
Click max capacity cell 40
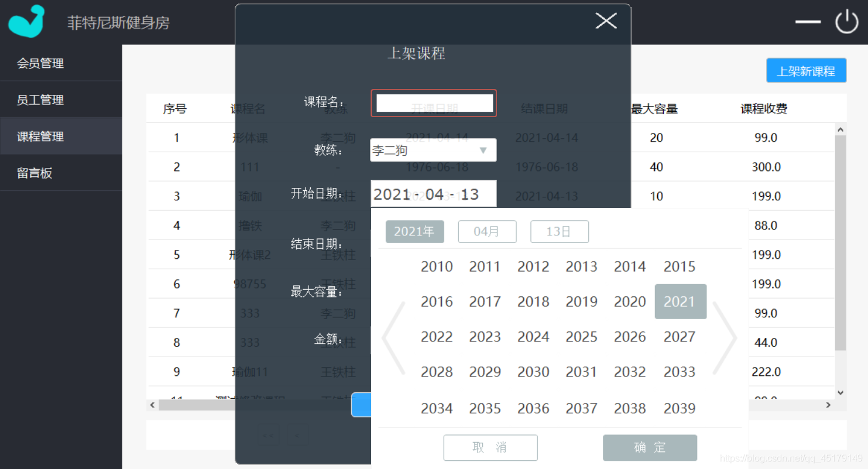(x=656, y=167)
